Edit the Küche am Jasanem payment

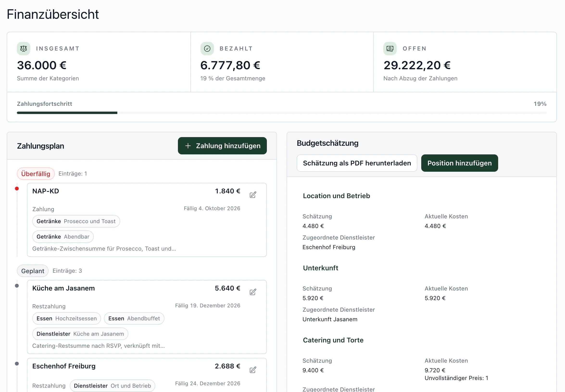(253, 292)
